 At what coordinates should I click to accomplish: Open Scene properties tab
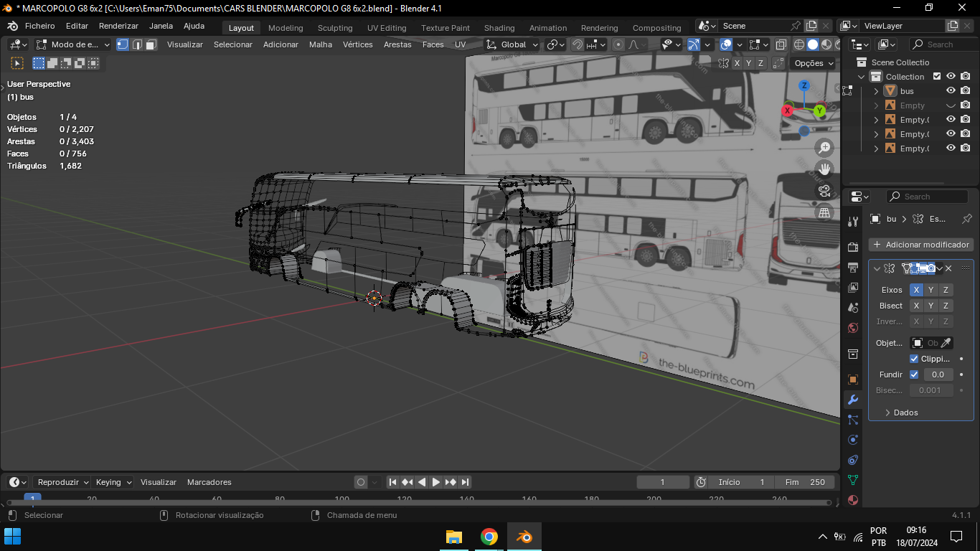coord(853,308)
